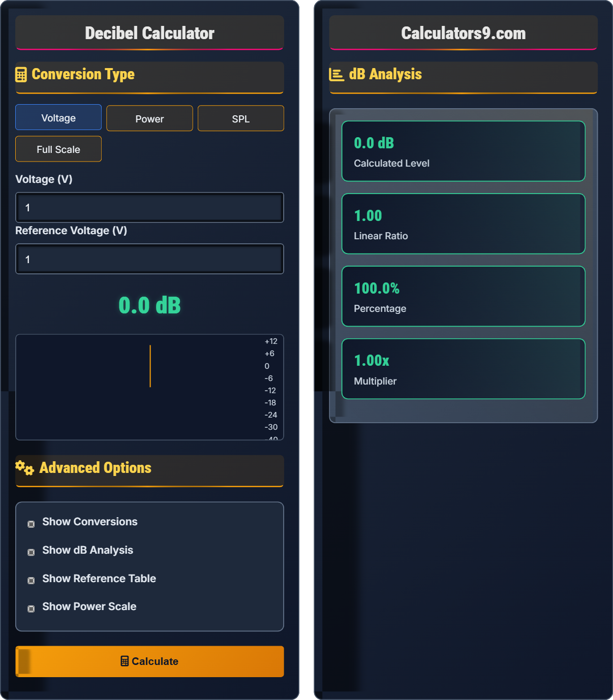Choose the Full Scale conversion type
The image size is (613, 700).
coord(58,149)
